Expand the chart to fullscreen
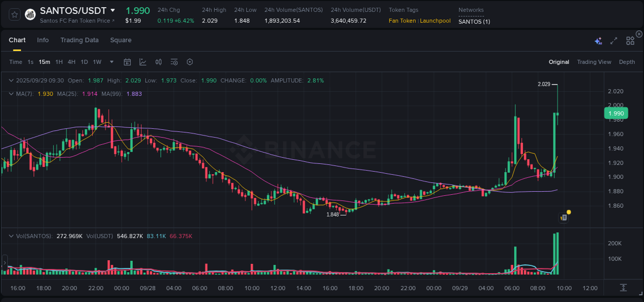Image resolution: width=644 pixels, height=302 pixels. tap(613, 40)
